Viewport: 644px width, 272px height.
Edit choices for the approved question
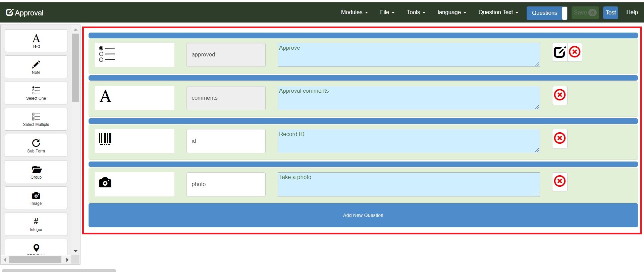(559, 52)
